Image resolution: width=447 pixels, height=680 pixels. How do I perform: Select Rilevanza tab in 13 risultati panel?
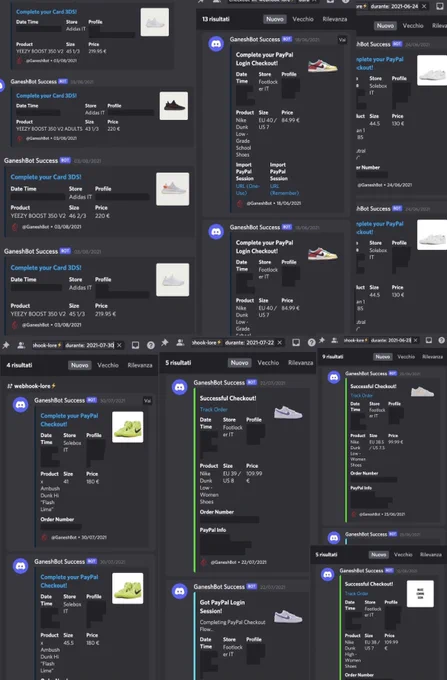pyautogui.click(x=334, y=19)
